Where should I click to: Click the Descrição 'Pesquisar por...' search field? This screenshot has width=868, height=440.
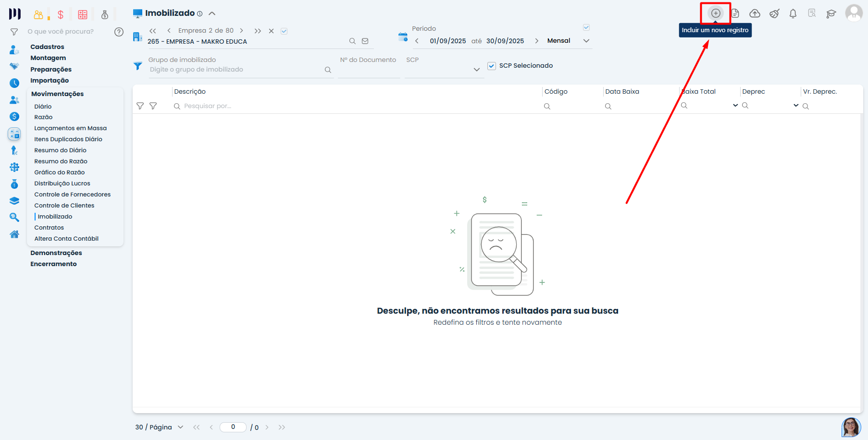(x=356, y=106)
